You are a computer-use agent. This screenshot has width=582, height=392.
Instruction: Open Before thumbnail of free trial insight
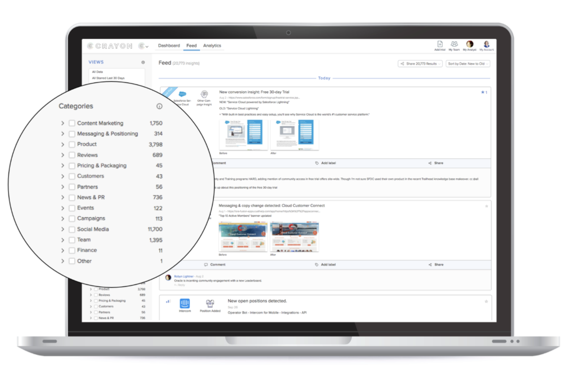tap(243, 134)
